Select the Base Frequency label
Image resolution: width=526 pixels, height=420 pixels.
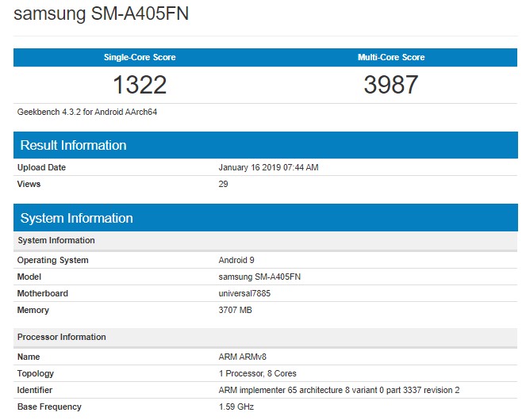(x=49, y=407)
